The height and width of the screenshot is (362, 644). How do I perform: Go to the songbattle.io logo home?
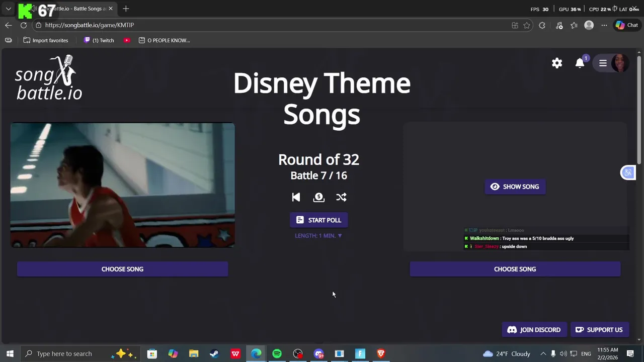click(49, 78)
